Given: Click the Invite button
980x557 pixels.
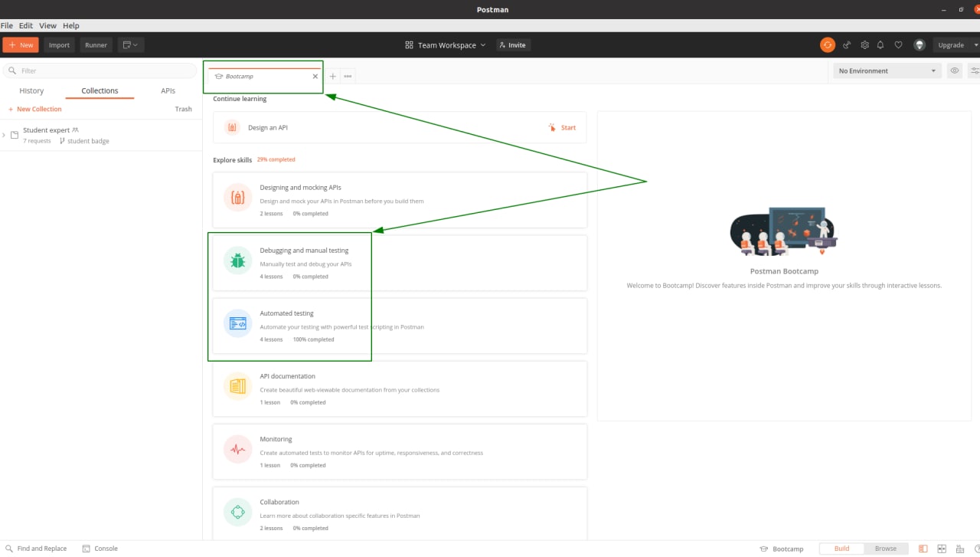Looking at the screenshot, I should pos(513,45).
